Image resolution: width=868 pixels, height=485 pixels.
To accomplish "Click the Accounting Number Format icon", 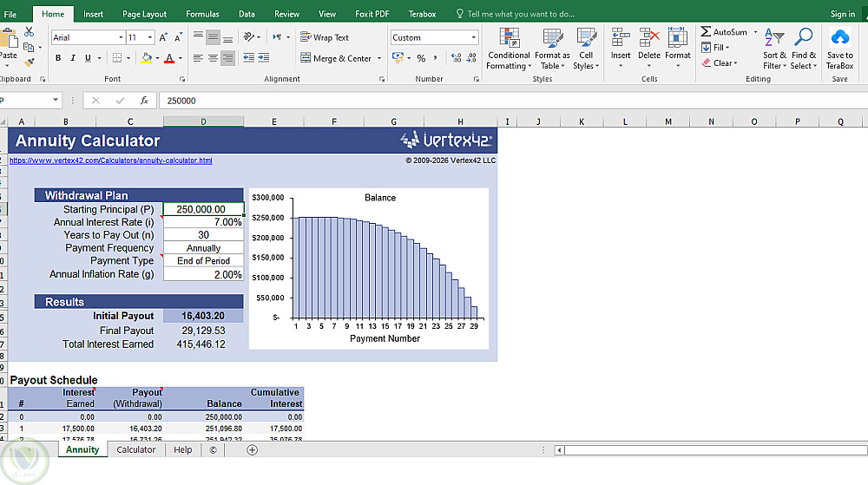I will (x=398, y=57).
